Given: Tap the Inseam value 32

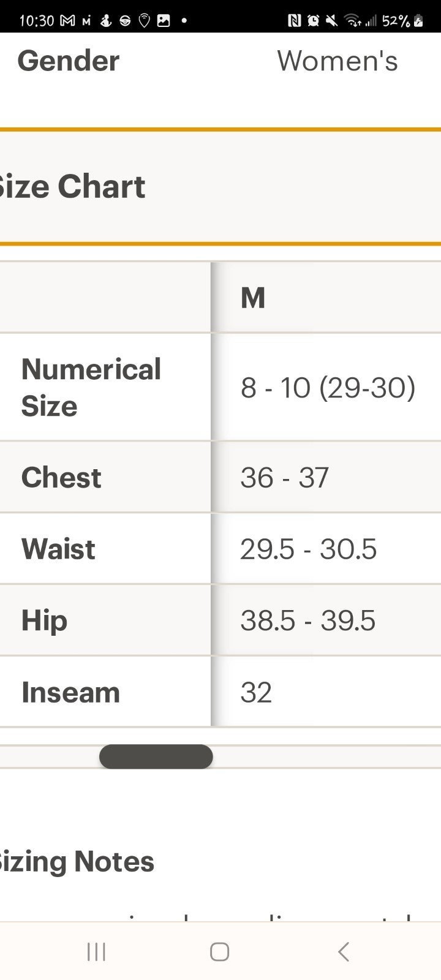Looking at the screenshot, I should [256, 692].
